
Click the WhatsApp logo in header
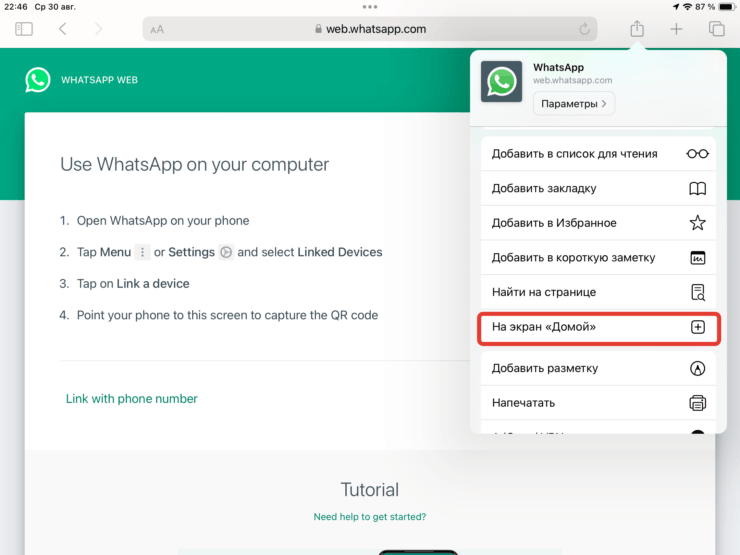point(38,80)
